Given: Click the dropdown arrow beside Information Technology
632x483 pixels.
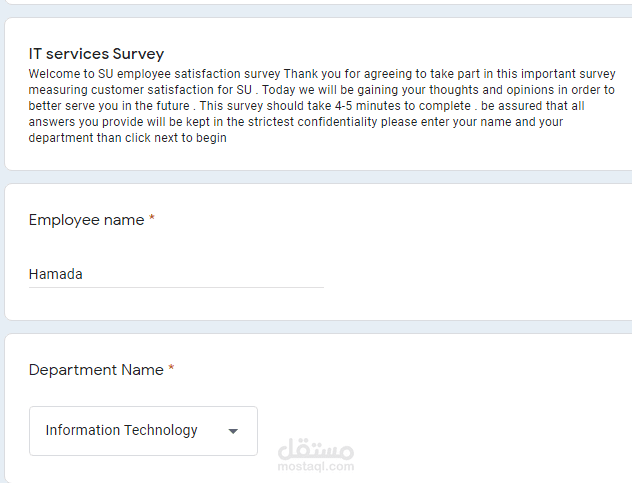Looking at the screenshot, I should (233, 432).
